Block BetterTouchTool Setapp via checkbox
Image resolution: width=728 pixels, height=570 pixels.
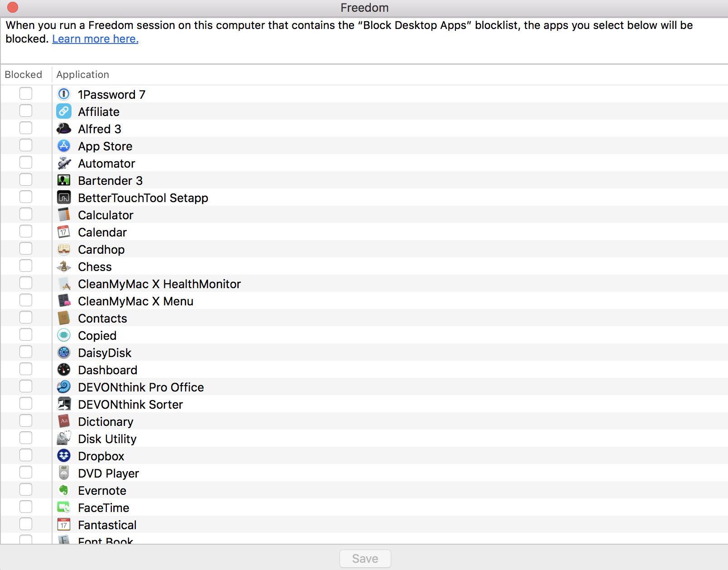pyautogui.click(x=26, y=197)
